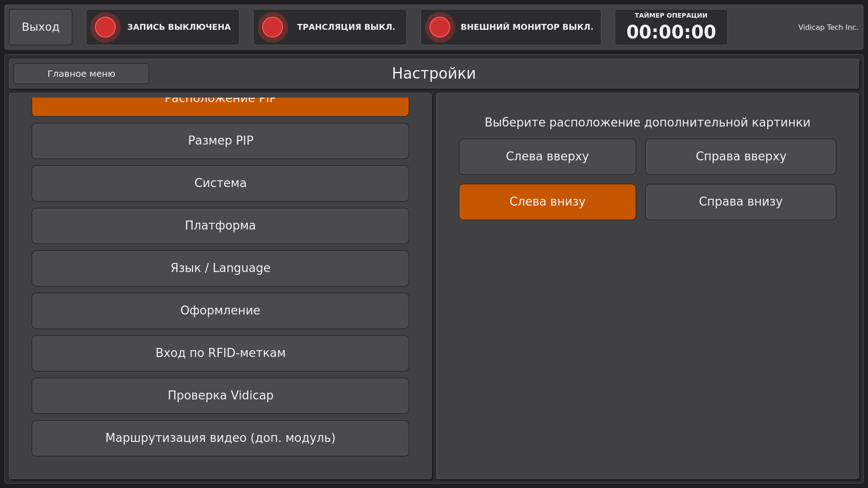868x488 pixels.
Task: Open Вход по RFID-меткам settings
Action: (221, 353)
